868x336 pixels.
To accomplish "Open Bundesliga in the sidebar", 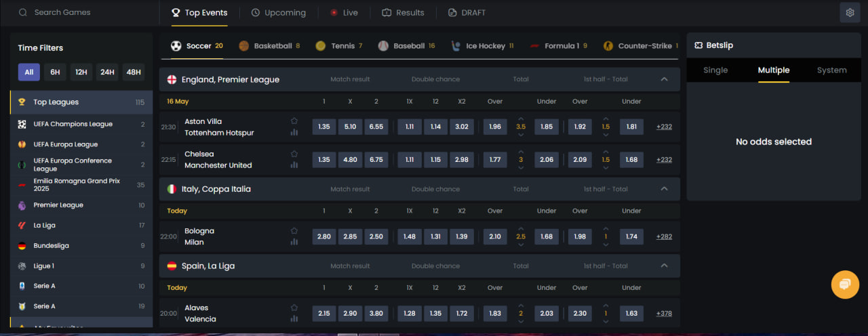I will (x=81, y=245).
